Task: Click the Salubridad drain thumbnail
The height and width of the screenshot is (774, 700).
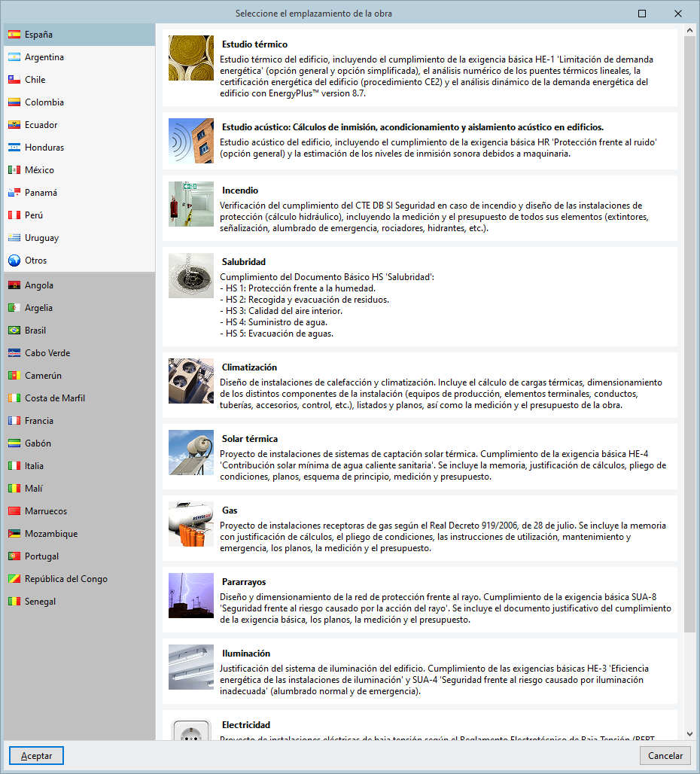Action: (x=191, y=276)
